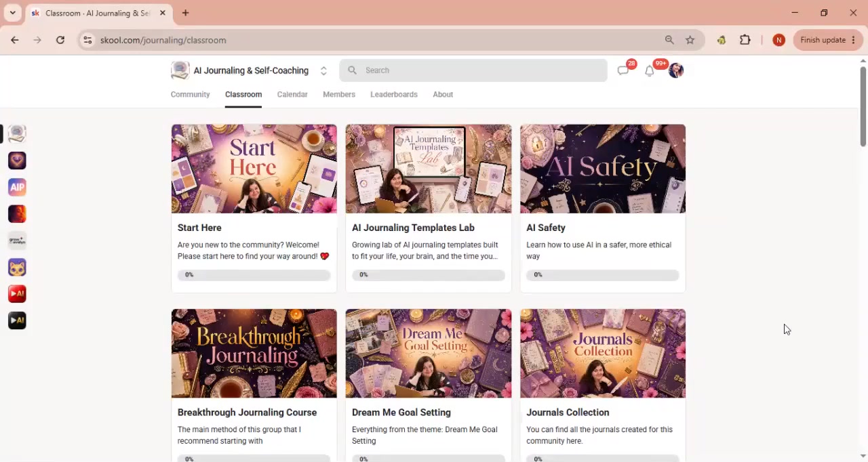Open AI Journaling Templates Lab thumbnail

pyautogui.click(x=429, y=169)
